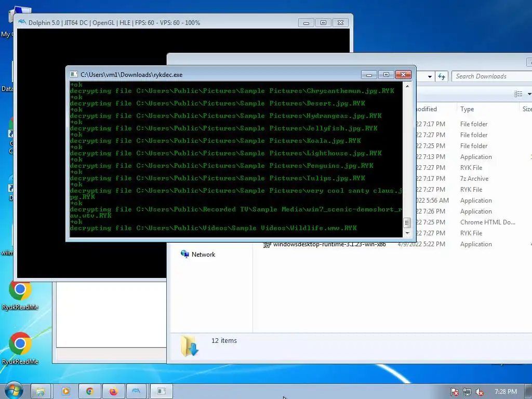Image resolution: width=532 pixels, height=399 pixels.
Task: Change Explorer view with the views icon
Action: (518, 94)
